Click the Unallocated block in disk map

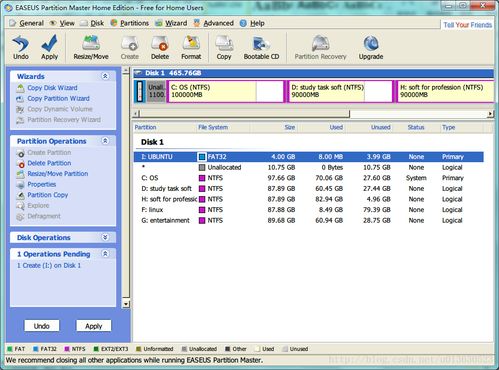(x=156, y=91)
